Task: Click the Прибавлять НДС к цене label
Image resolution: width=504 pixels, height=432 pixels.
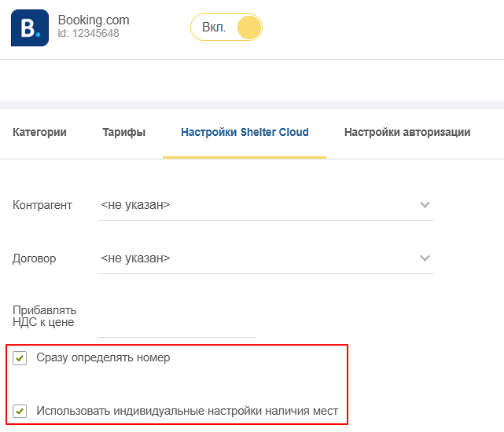Action: pyautogui.click(x=44, y=316)
